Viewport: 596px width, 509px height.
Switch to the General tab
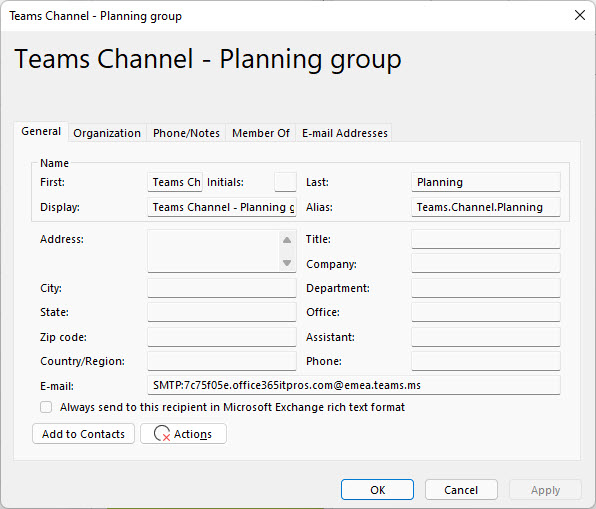41,132
